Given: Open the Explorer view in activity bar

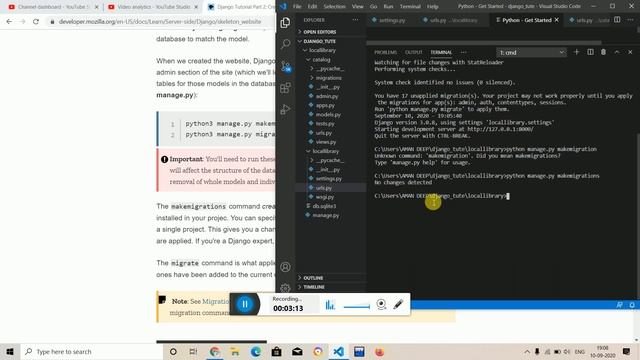Looking at the screenshot, I should [285, 22].
